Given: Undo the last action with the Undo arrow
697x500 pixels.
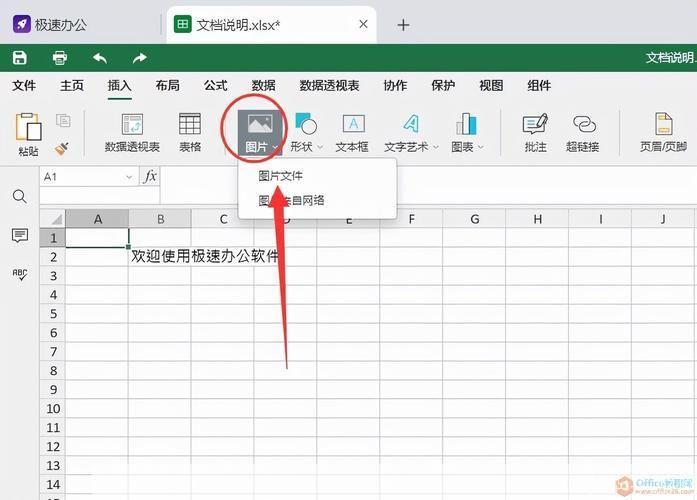Looking at the screenshot, I should [x=100, y=58].
